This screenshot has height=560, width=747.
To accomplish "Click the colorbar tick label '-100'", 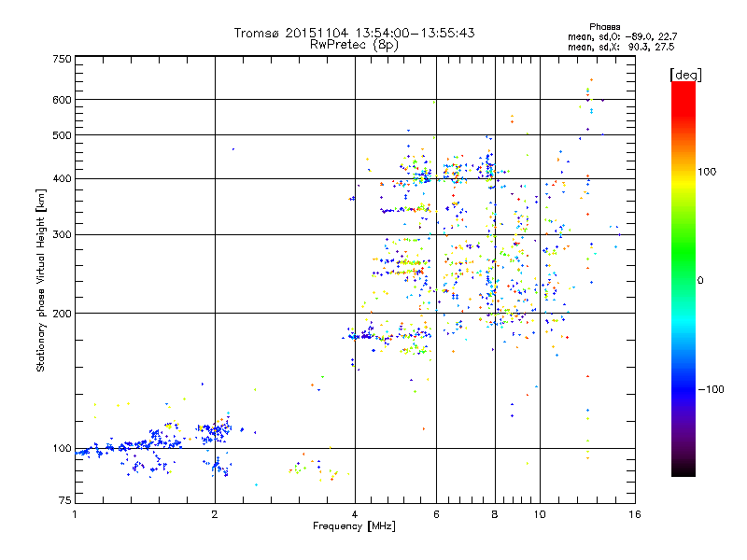I will (x=711, y=389).
